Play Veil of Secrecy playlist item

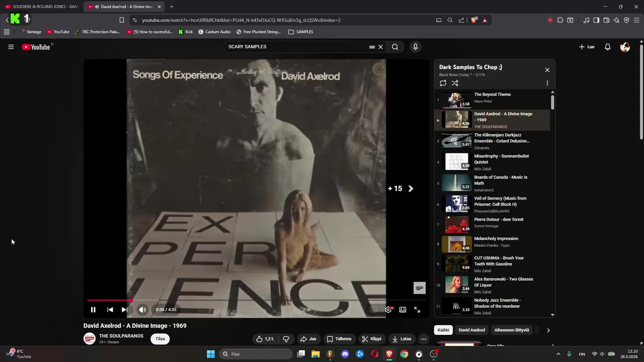(x=492, y=204)
